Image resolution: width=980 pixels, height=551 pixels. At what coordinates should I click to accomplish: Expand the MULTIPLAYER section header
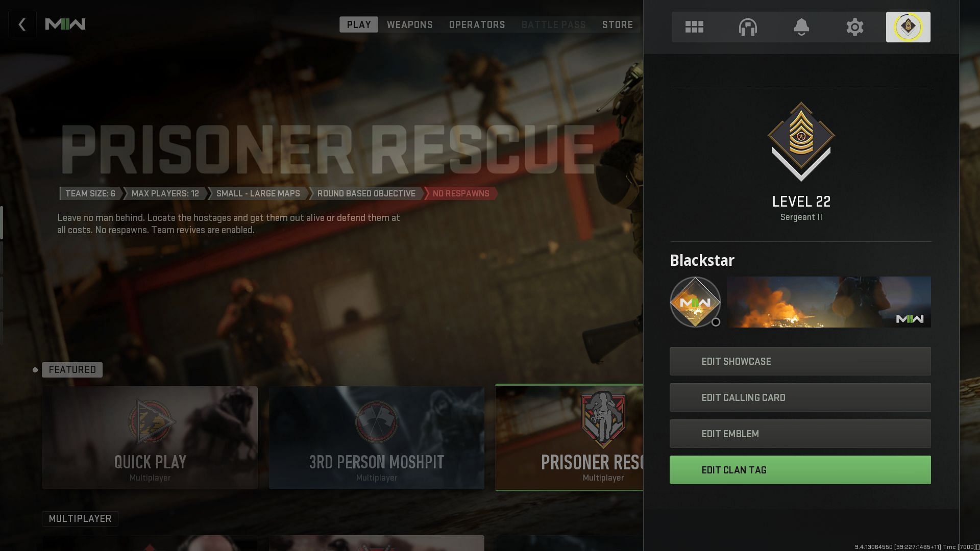coord(80,518)
